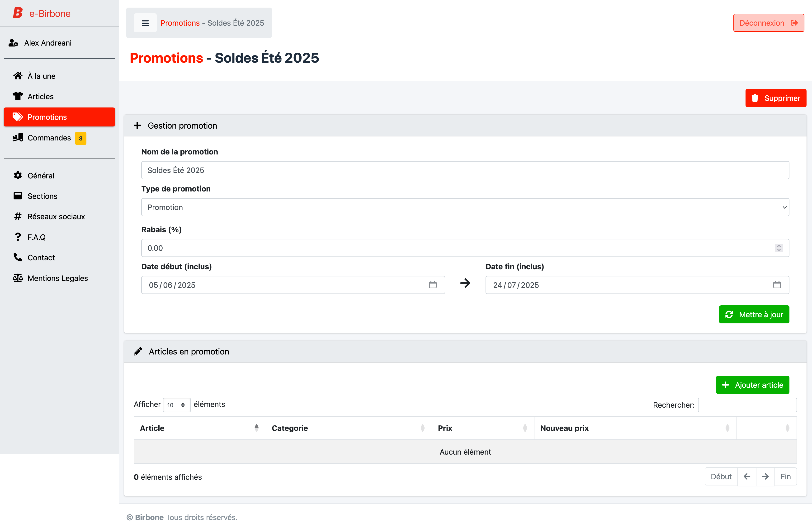Click Promotions breadcrumb link
This screenshot has width=812, height=531.
coord(180,23)
